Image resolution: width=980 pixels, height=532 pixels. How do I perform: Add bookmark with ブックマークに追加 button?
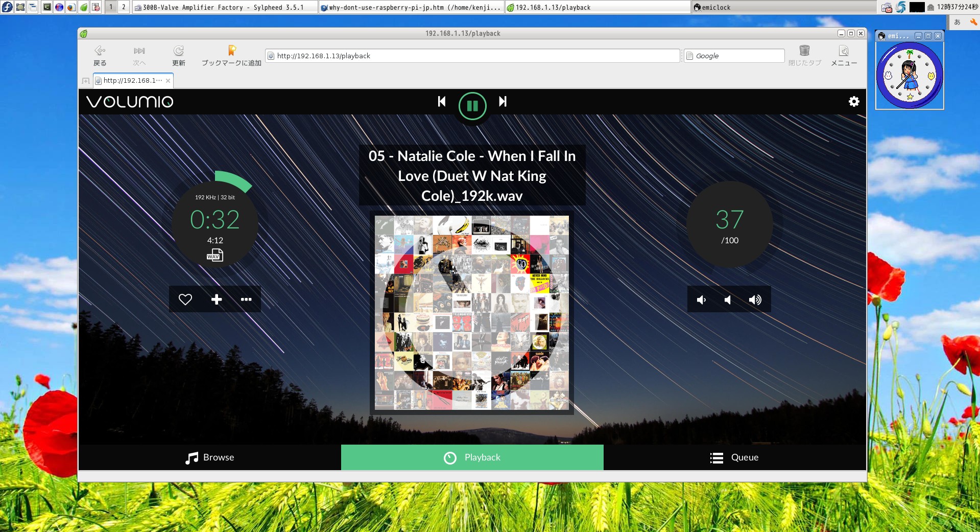click(x=231, y=56)
